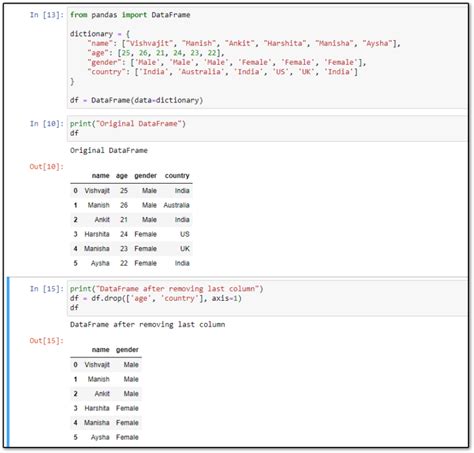Click the age value 22 cell
Viewport: 474px width, 453px height.
click(x=124, y=263)
